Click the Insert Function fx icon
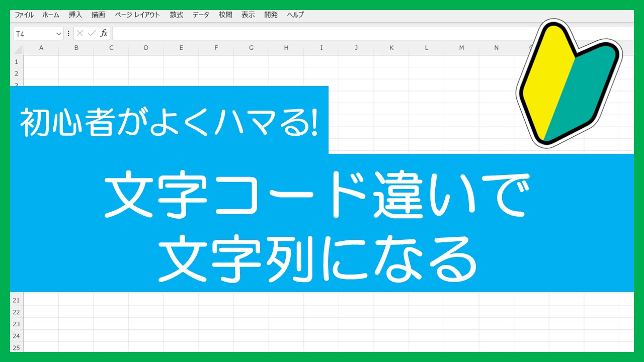644x362 pixels. [104, 34]
